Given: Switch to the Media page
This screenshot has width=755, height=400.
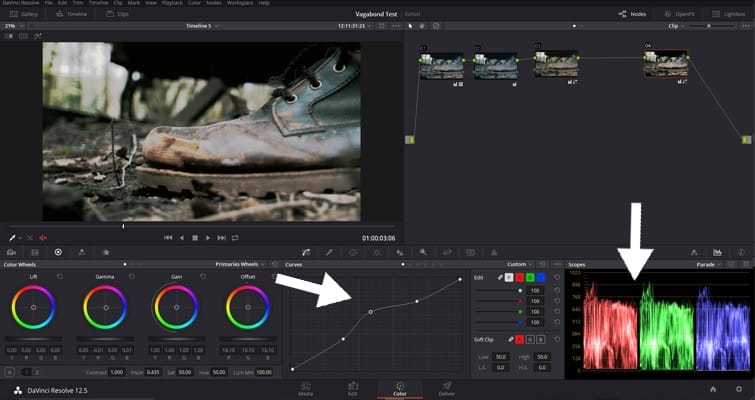Looking at the screenshot, I should click(x=305, y=388).
